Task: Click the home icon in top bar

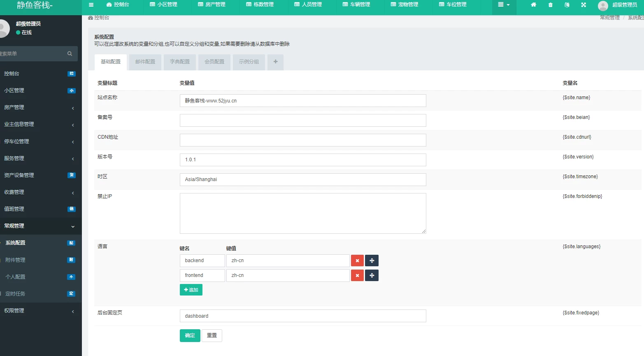Action: [533, 5]
